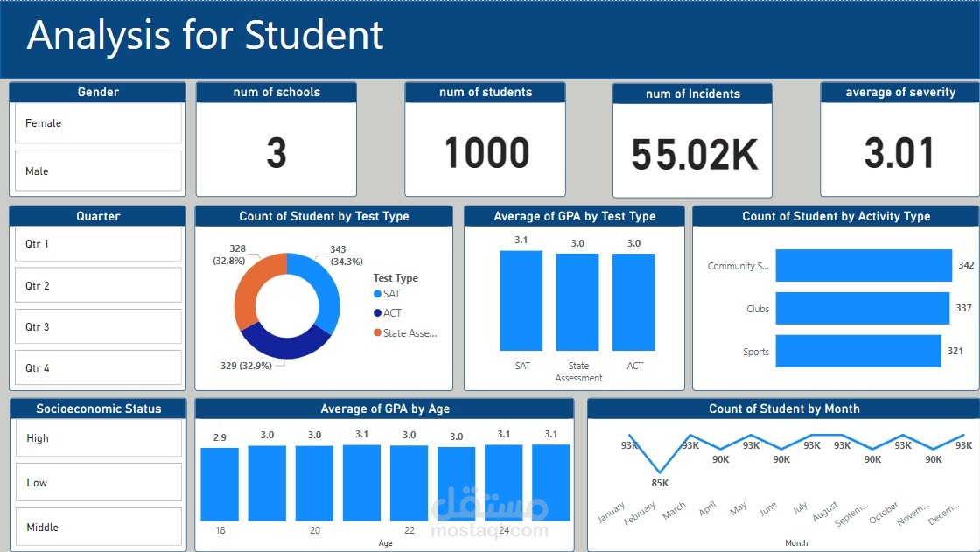This screenshot has height=552, width=980.
Task: Click the 328 (32.8%) donut label
Action: 229,255
